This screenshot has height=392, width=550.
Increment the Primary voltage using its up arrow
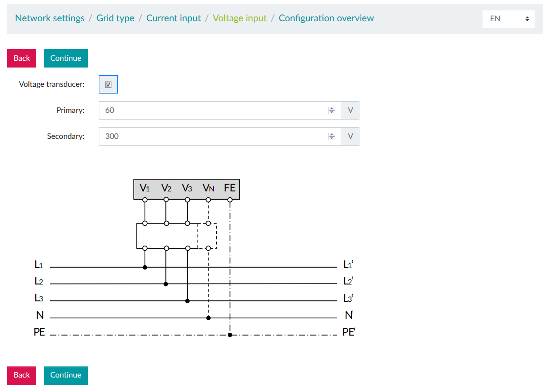332,108
